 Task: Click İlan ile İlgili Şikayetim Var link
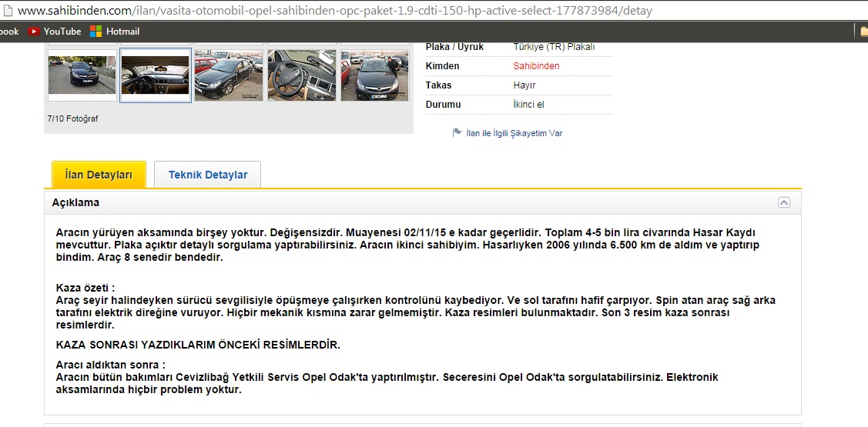click(514, 133)
